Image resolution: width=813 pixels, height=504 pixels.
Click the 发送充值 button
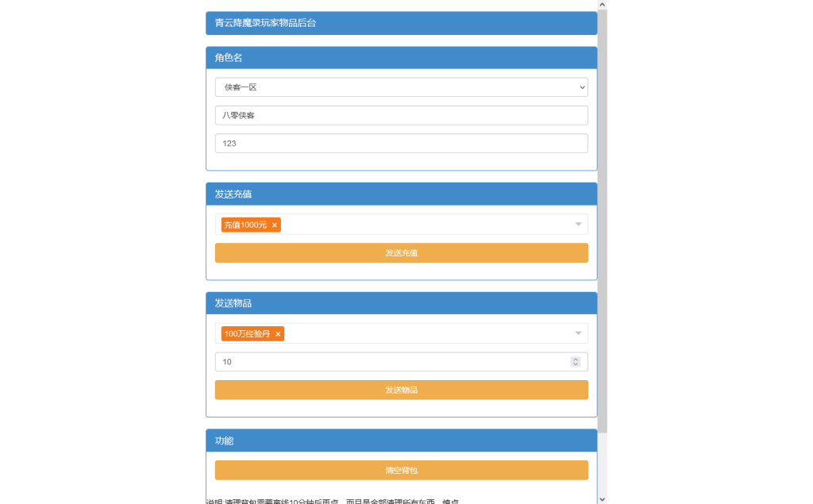401,252
